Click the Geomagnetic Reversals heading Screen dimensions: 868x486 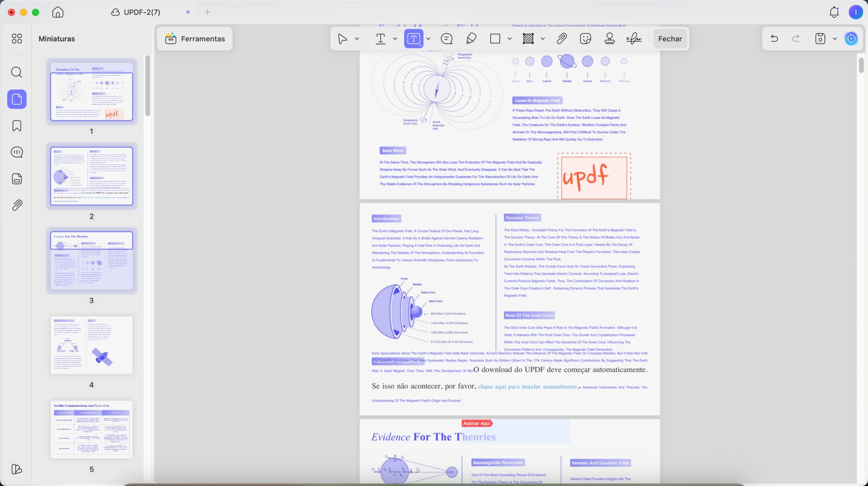tap(498, 463)
